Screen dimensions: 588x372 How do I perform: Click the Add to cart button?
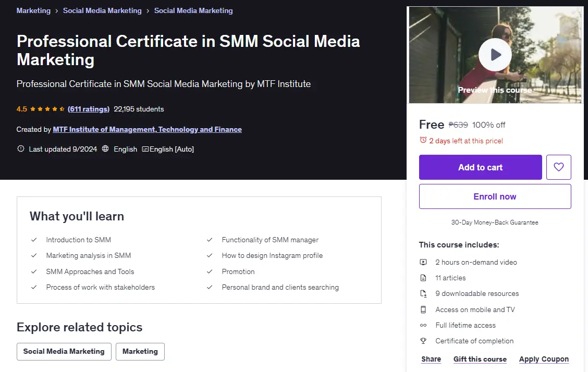click(x=481, y=167)
